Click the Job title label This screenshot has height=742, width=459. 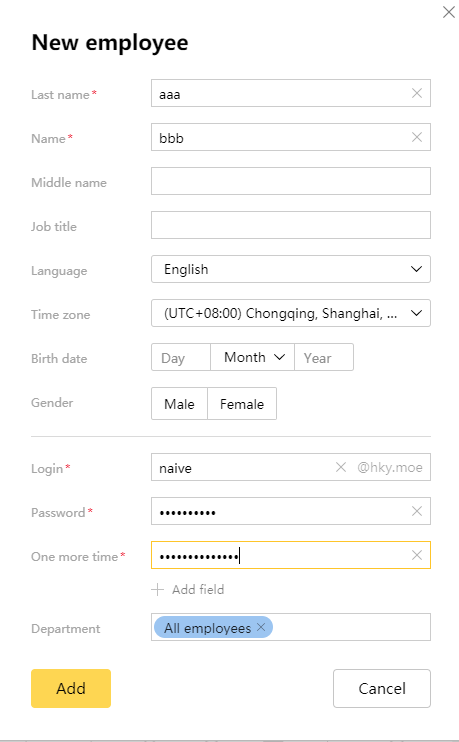coord(54,227)
